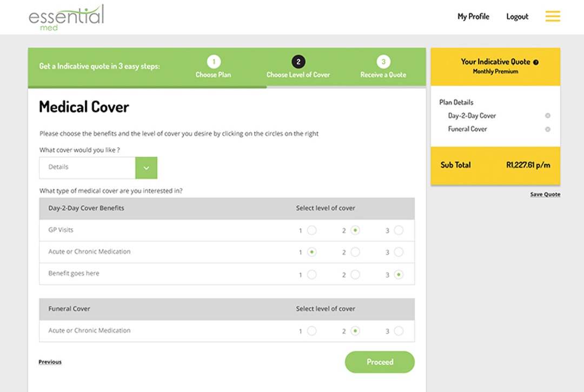Click step 1 Choose Plan circle
Viewport: 584px width, 392px height.
point(214,62)
